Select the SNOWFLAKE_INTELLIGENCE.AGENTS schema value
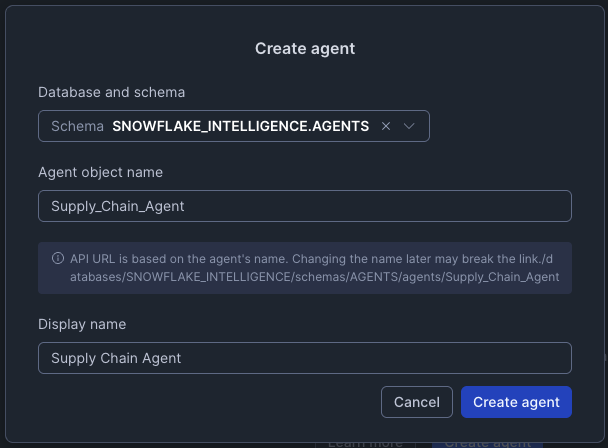608x448 pixels. pos(240,127)
